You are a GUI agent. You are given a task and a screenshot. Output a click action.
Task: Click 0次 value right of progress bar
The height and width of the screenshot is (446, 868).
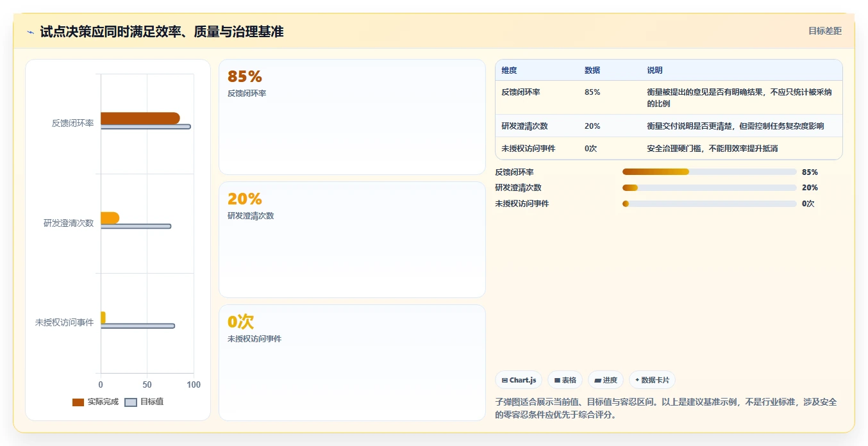tap(808, 204)
